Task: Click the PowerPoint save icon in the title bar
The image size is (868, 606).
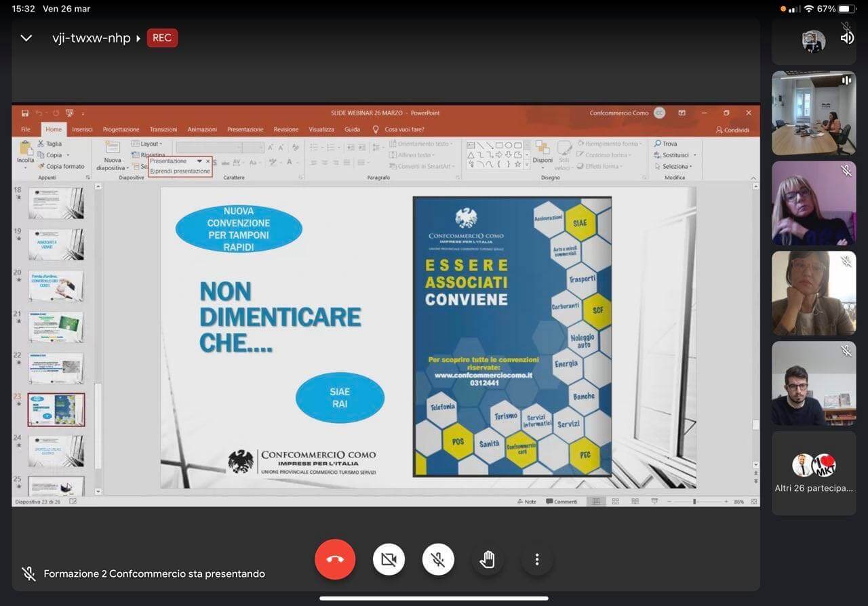Action: click(x=25, y=113)
